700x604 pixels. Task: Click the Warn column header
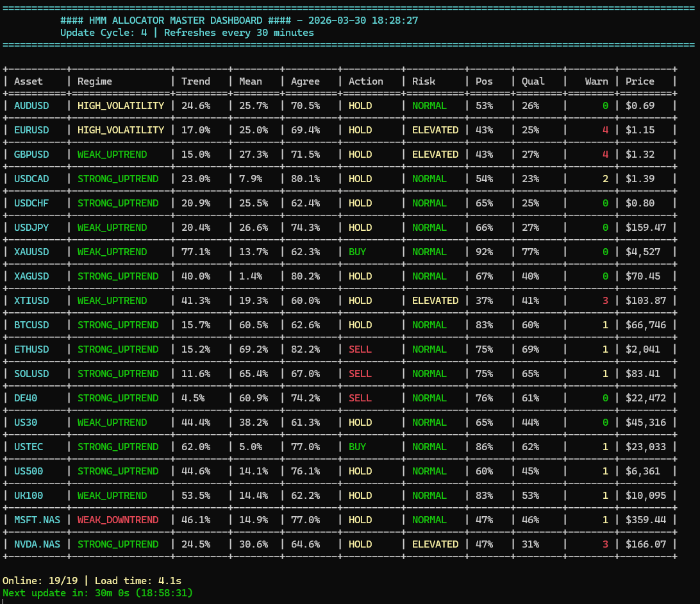tap(596, 81)
